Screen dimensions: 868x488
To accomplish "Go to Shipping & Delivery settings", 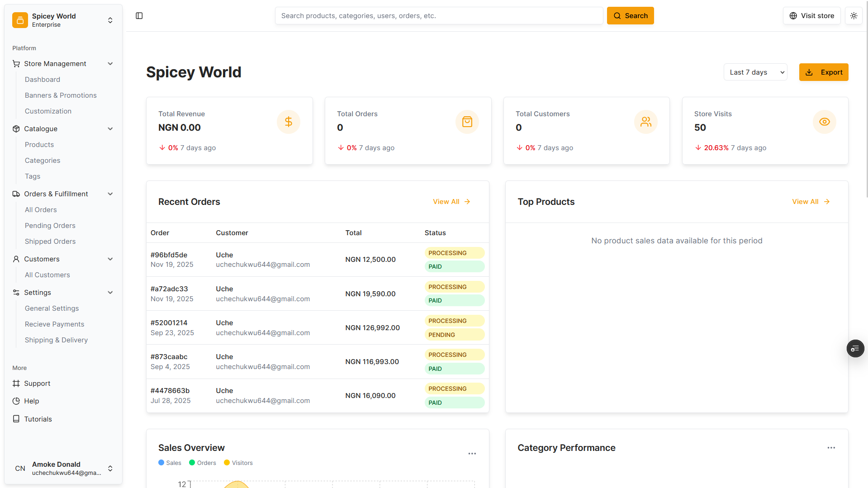I will [x=56, y=340].
